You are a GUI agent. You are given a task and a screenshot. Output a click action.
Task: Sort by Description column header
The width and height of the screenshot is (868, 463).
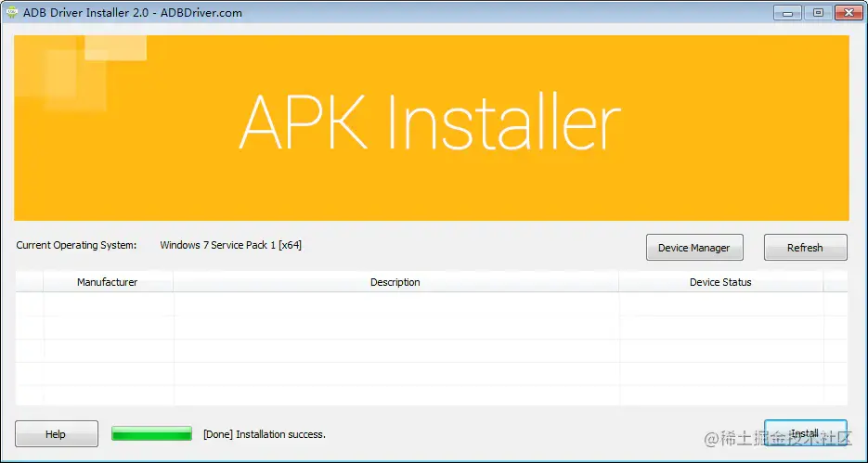[x=395, y=282]
